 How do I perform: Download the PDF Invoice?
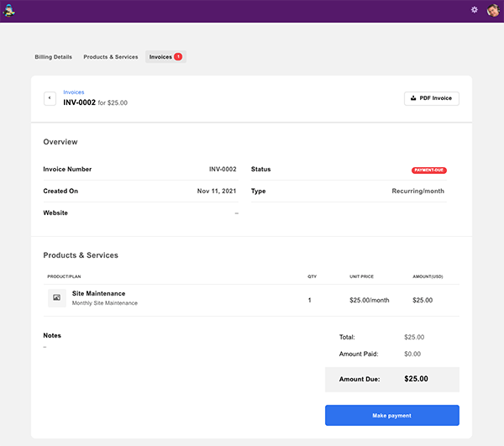pos(432,98)
